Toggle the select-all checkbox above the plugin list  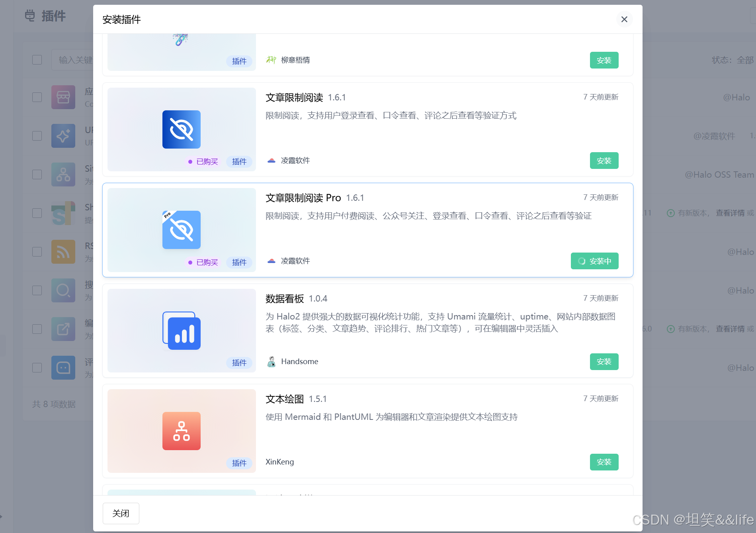(x=37, y=59)
